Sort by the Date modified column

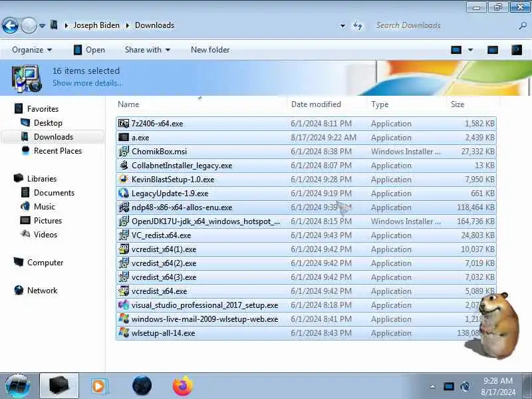327,104
